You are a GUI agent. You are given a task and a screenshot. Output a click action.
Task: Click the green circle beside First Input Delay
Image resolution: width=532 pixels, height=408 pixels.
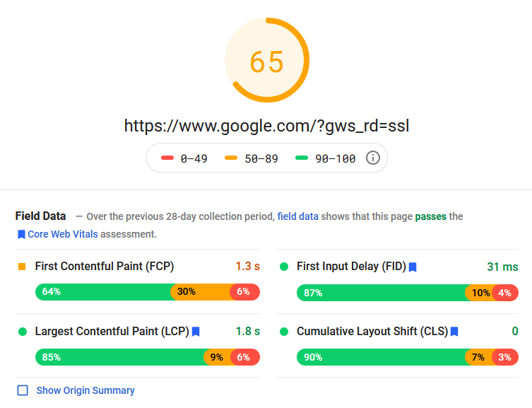284,267
